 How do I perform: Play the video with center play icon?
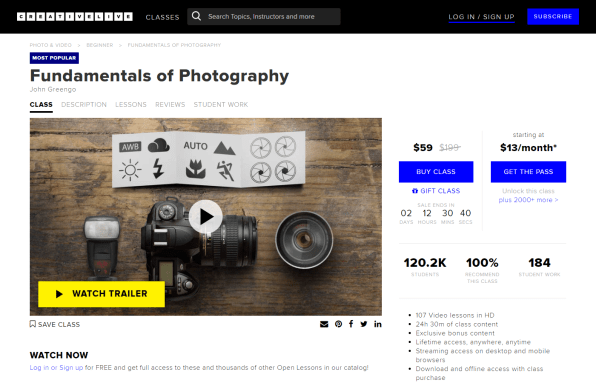(x=206, y=217)
